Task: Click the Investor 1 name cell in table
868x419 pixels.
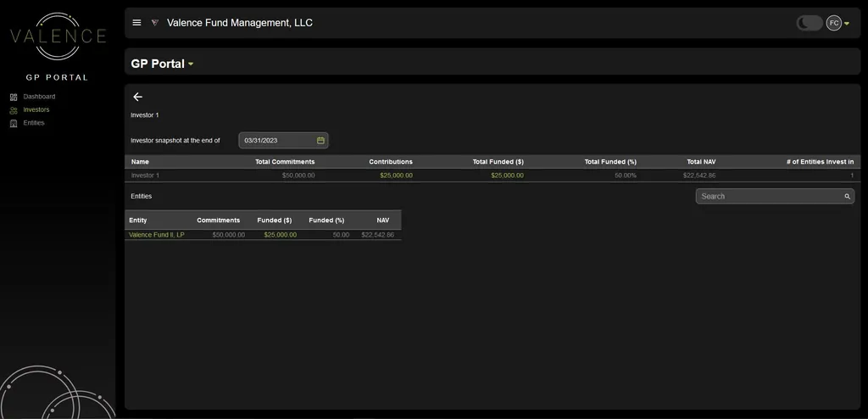Action: click(x=145, y=176)
